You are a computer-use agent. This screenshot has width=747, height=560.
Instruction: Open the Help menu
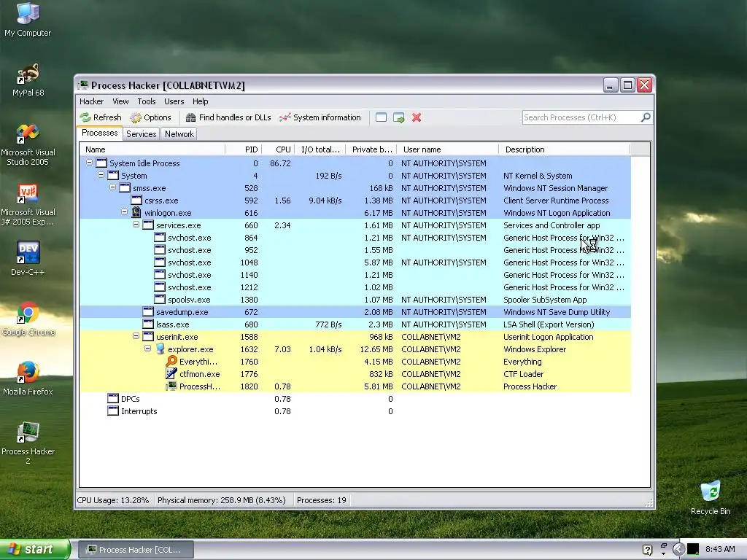click(201, 101)
